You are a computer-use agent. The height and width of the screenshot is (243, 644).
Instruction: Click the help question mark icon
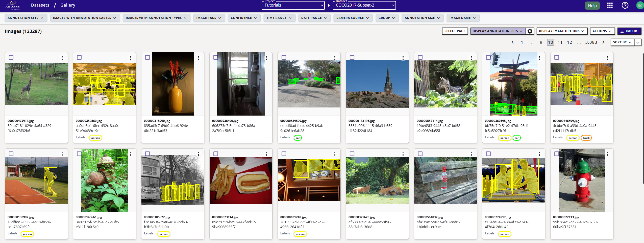(625, 5)
